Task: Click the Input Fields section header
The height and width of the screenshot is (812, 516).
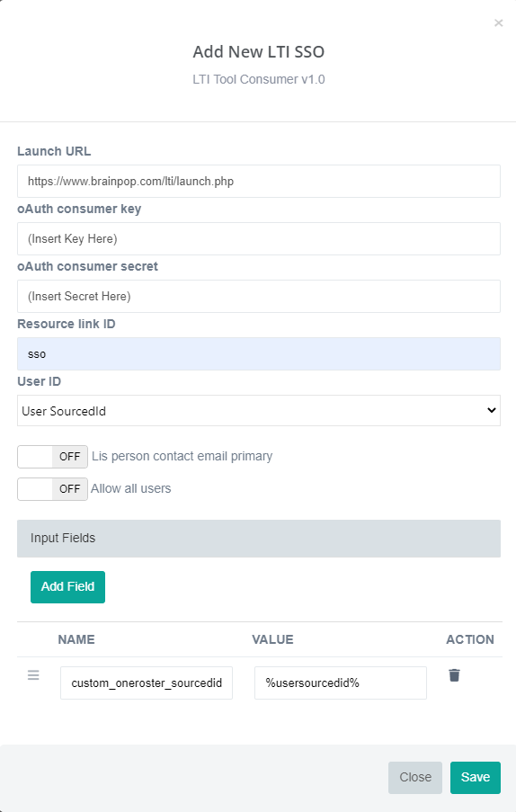Action: [x=259, y=539]
